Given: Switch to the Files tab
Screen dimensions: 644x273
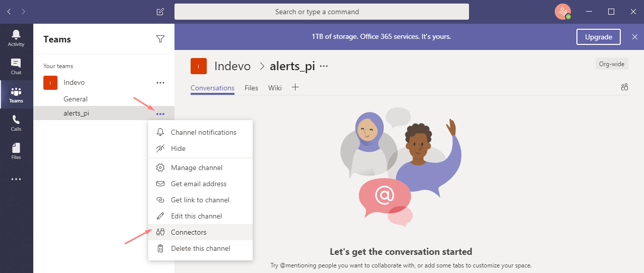Looking at the screenshot, I should 251,88.
